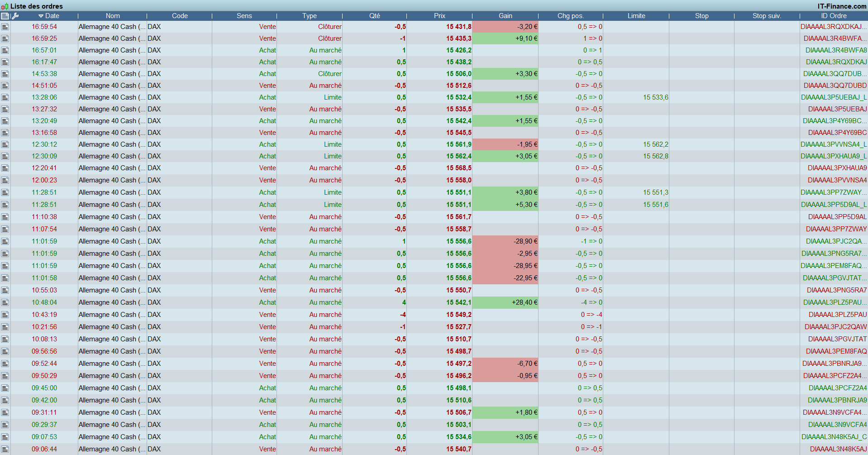Open the detail icon for the 16:59:25 order

coord(5,38)
